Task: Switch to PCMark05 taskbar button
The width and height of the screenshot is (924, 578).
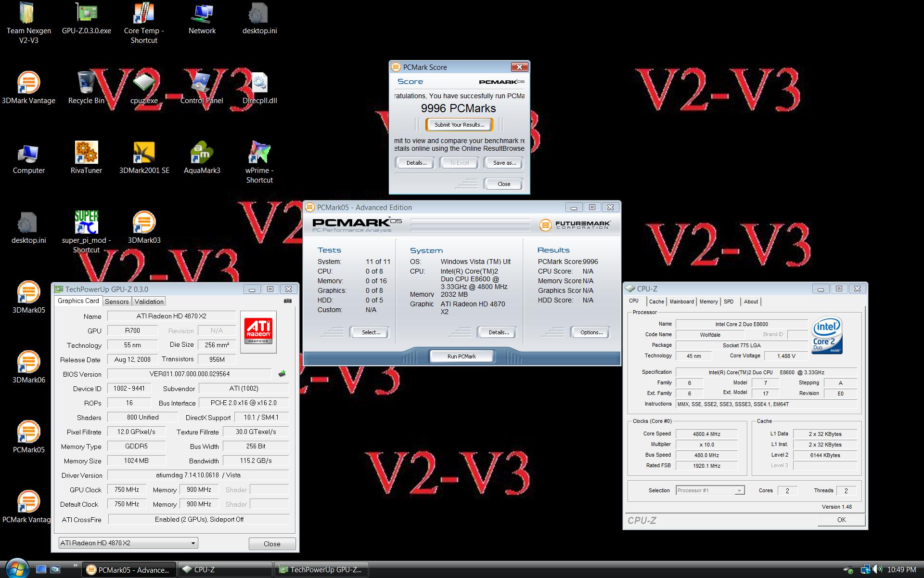Action: pyautogui.click(x=128, y=569)
